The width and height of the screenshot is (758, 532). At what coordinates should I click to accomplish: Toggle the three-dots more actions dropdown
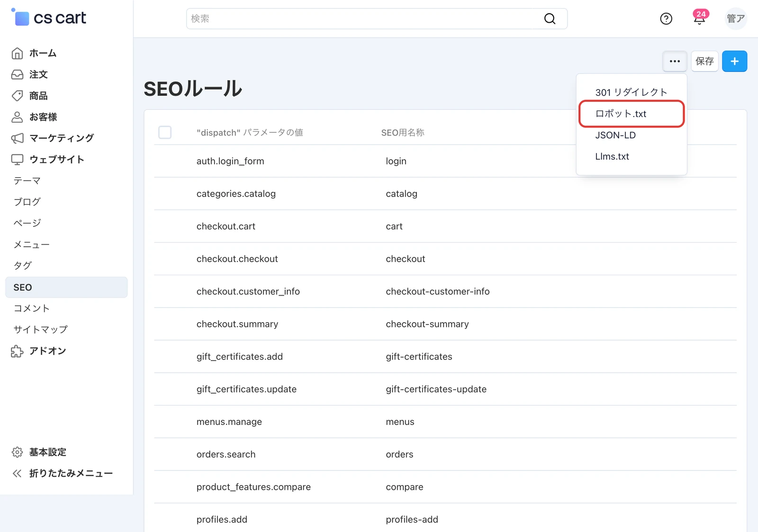[675, 61]
